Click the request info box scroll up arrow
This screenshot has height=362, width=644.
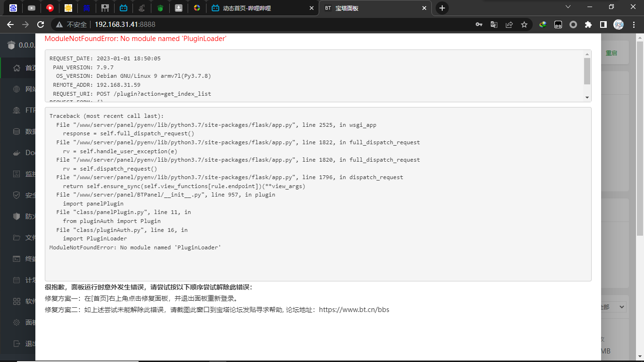587,54
